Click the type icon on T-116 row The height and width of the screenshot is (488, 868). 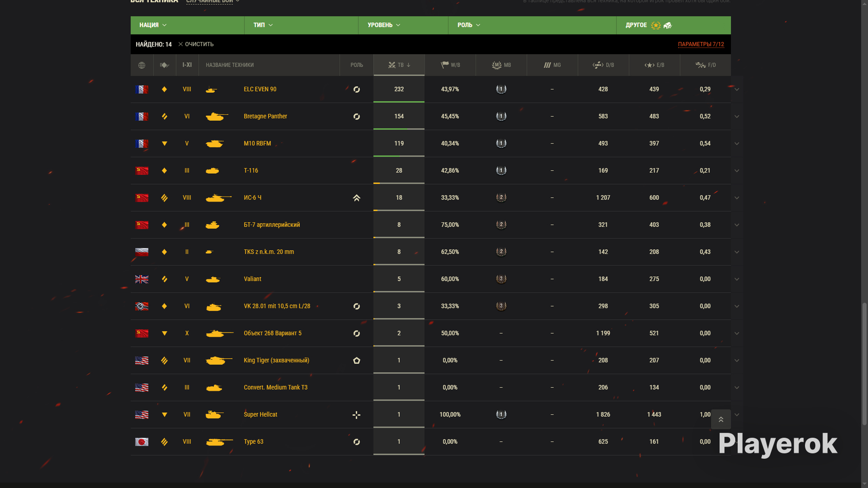[x=165, y=170]
